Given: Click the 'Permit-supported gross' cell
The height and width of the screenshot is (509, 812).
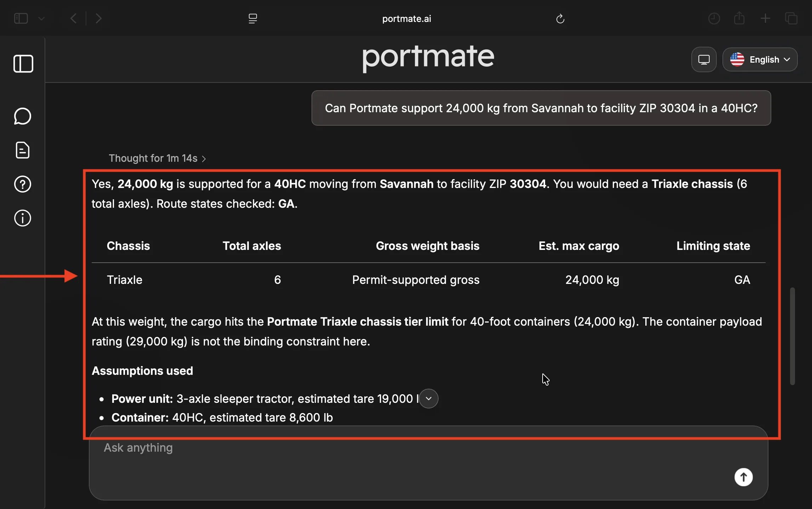Looking at the screenshot, I should point(416,280).
